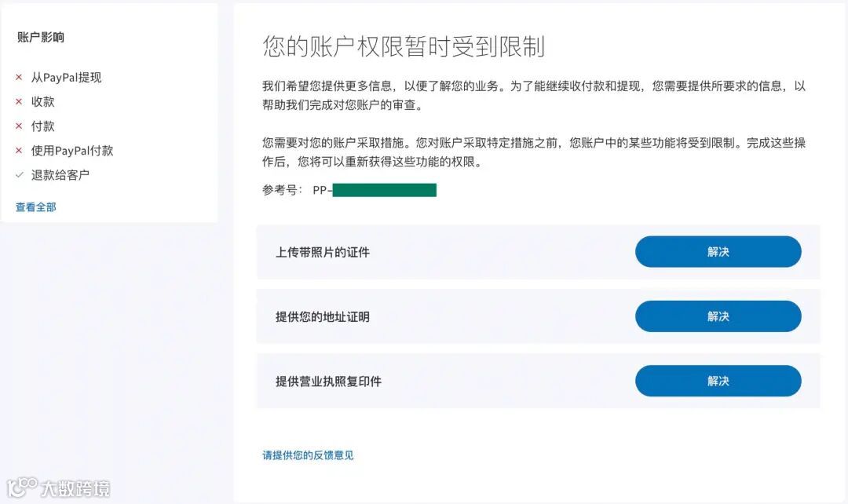Click the red X beside 付款
848x504 pixels.
[19, 126]
